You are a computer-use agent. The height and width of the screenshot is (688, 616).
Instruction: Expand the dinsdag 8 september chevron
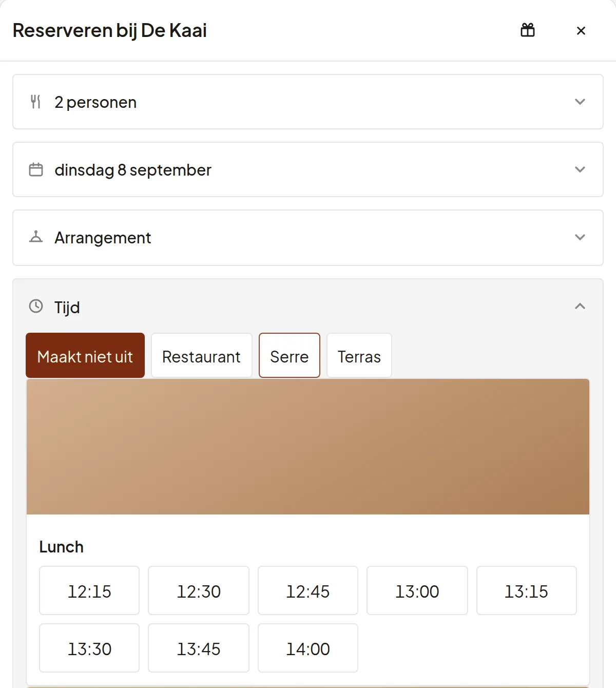pos(580,169)
